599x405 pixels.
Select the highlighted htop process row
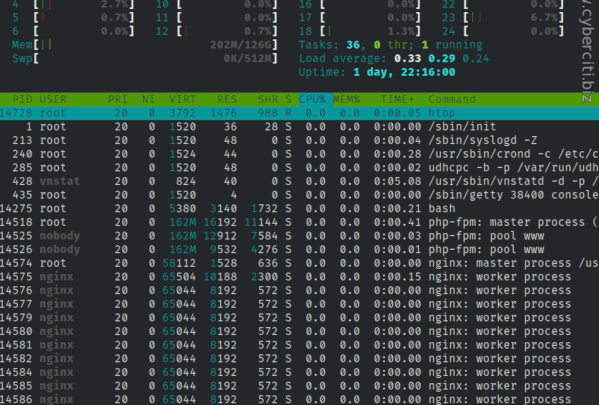point(300,113)
